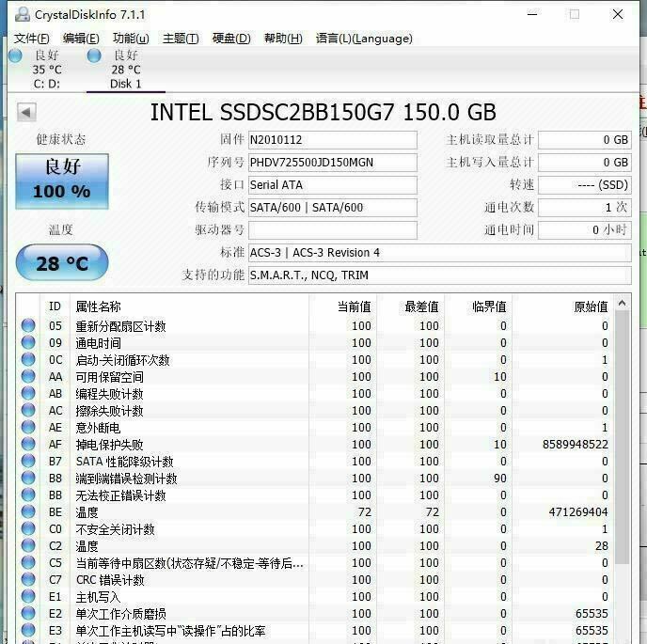Click the blue status orb for C: D: disk

click(15, 55)
